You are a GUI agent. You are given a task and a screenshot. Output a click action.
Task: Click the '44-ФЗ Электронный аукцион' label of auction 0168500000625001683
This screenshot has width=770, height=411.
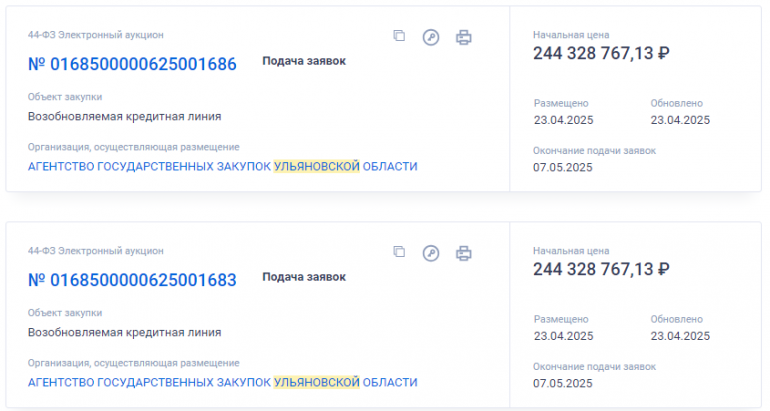96,251
